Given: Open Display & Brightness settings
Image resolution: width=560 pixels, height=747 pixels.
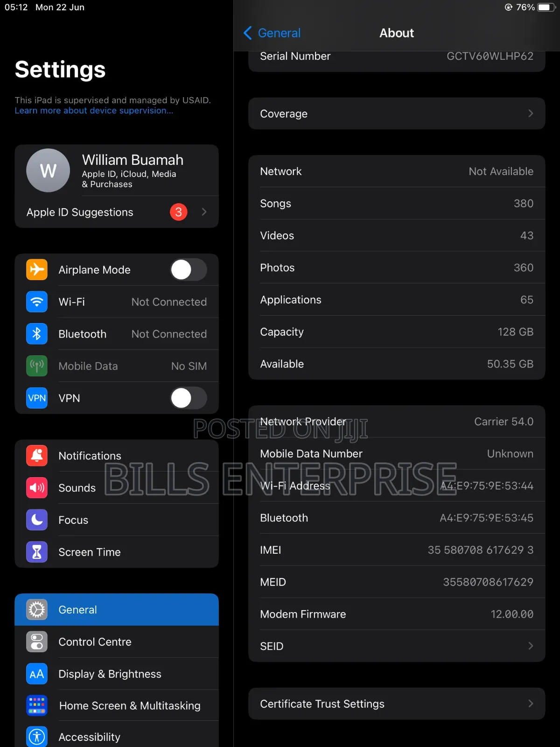Looking at the screenshot, I should pos(117,674).
